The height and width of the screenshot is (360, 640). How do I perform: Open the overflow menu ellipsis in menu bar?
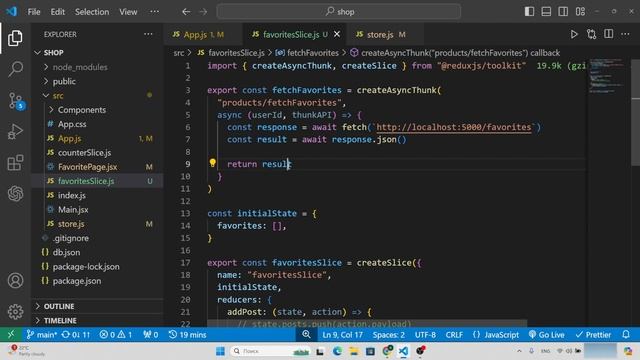[x=154, y=12]
